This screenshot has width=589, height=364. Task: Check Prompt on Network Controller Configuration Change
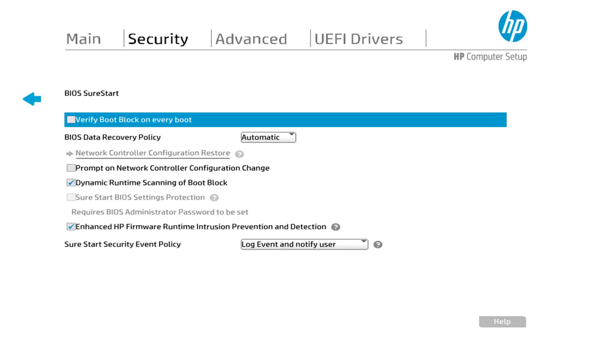[x=71, y=168]
